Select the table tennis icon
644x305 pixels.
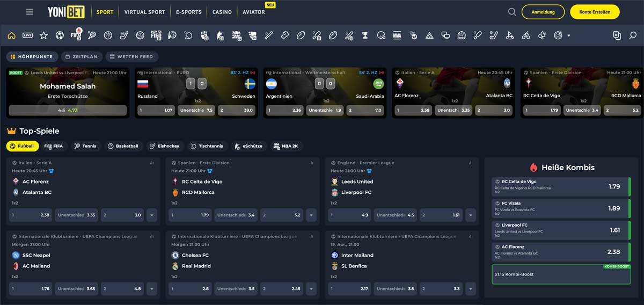point(188,35)
